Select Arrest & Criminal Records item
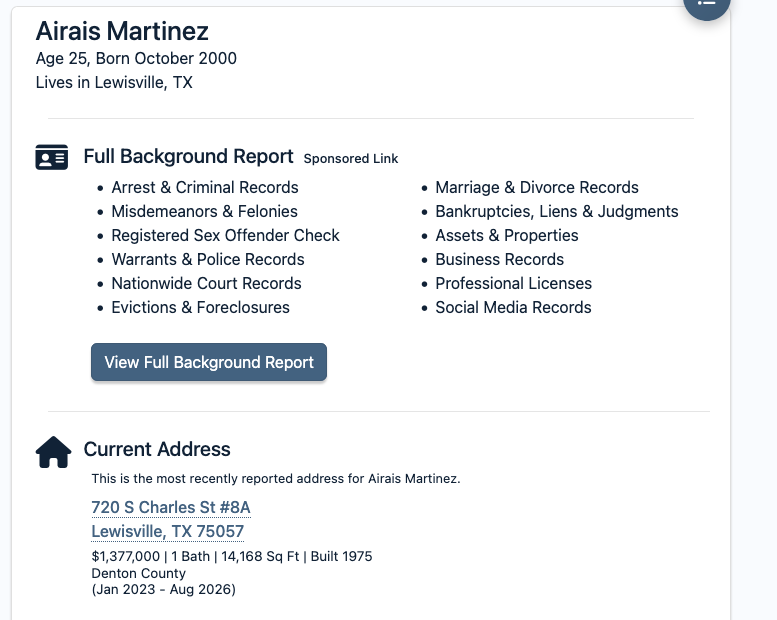 205,187
